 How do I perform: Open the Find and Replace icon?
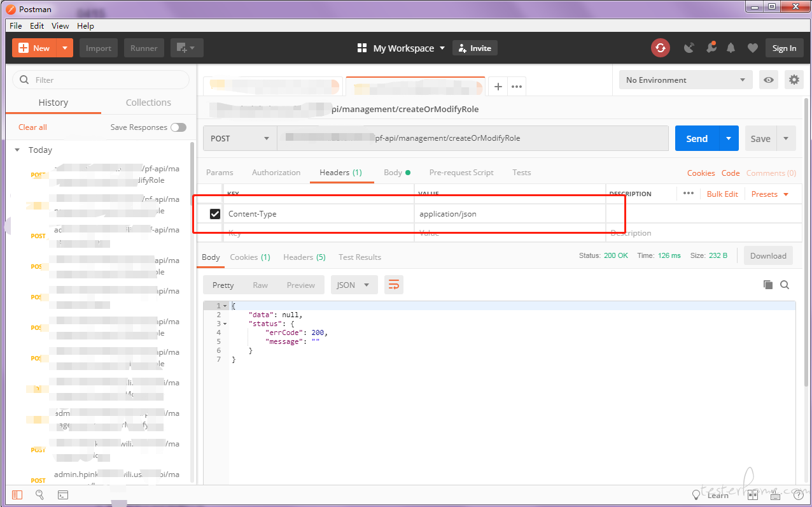(x=39, y=495)
